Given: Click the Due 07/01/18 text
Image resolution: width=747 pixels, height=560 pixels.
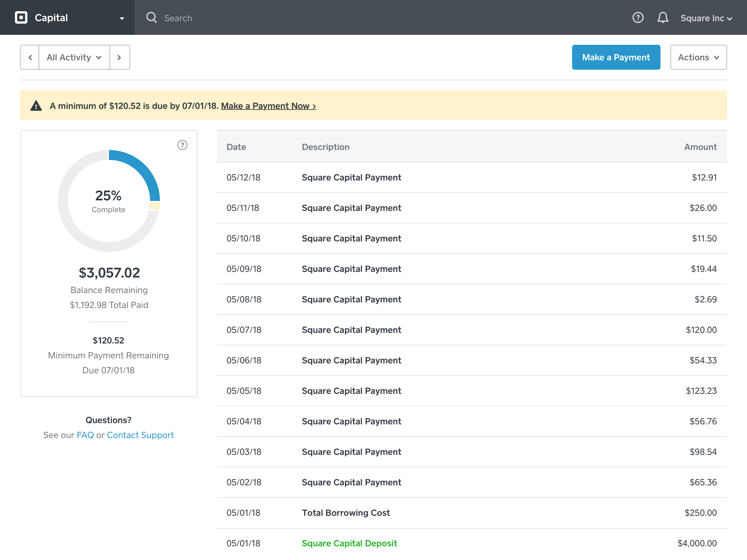Looking at the screenshot, I should (x=108, y=370).
